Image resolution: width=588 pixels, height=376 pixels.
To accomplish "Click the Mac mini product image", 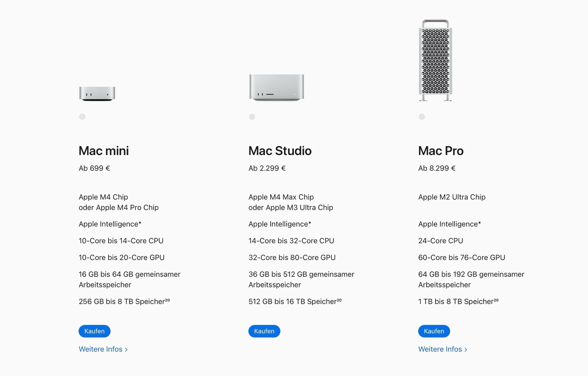I will tap(97, 93).
